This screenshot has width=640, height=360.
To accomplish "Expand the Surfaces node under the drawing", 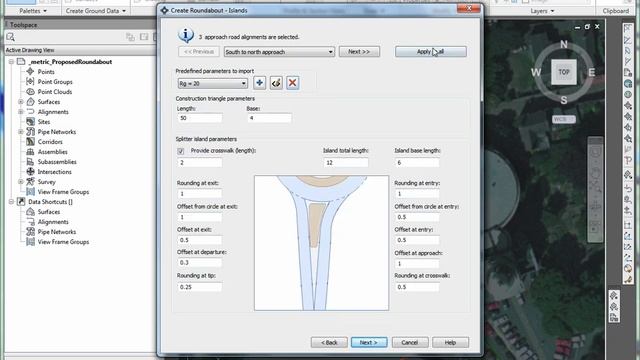I will [20, 102].
